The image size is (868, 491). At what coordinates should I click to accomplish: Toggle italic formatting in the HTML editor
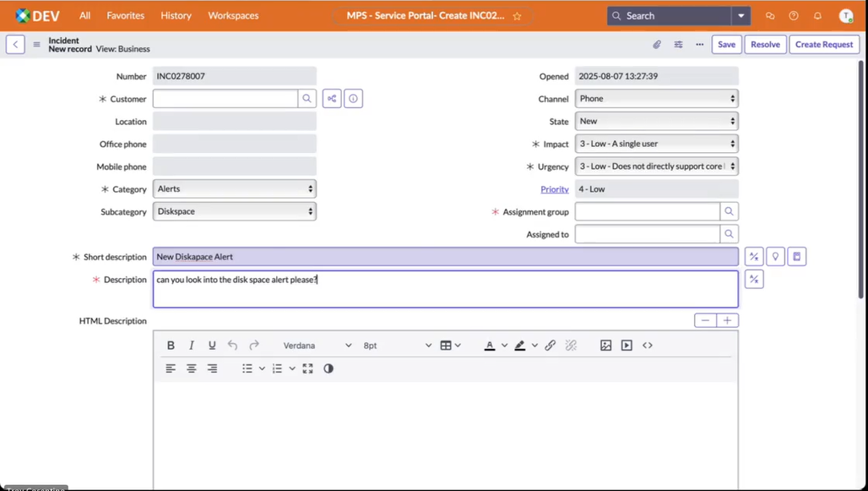pos(191,345)
